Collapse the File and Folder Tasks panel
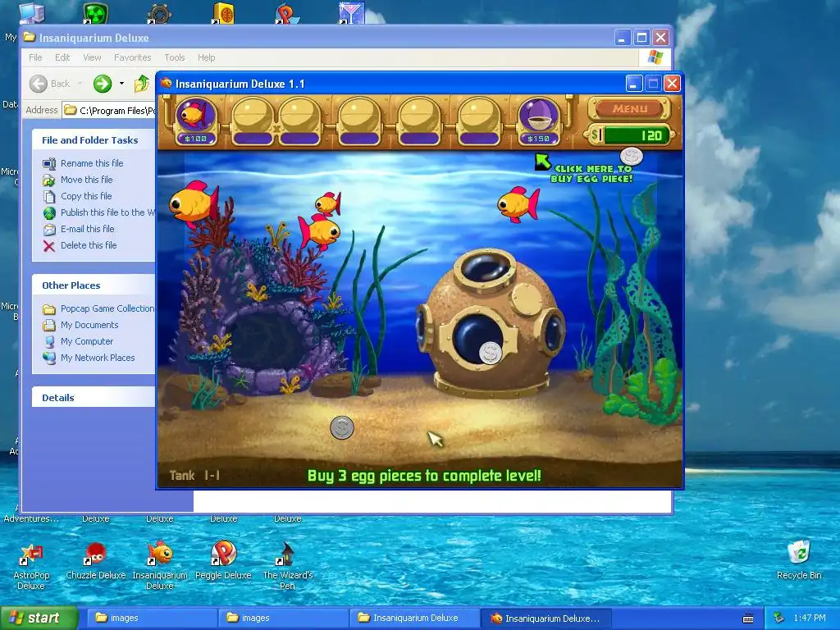840x630 pixels. (x=94, y=139)
